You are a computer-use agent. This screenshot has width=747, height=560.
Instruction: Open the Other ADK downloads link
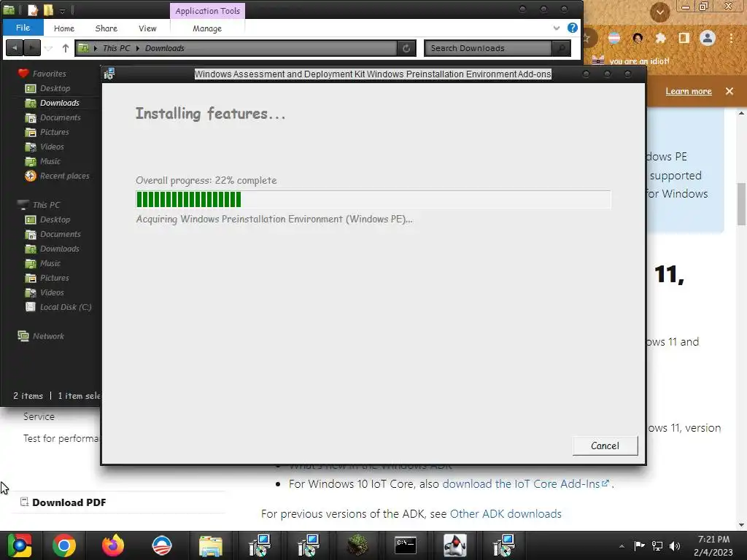click(x=506, y=514)
